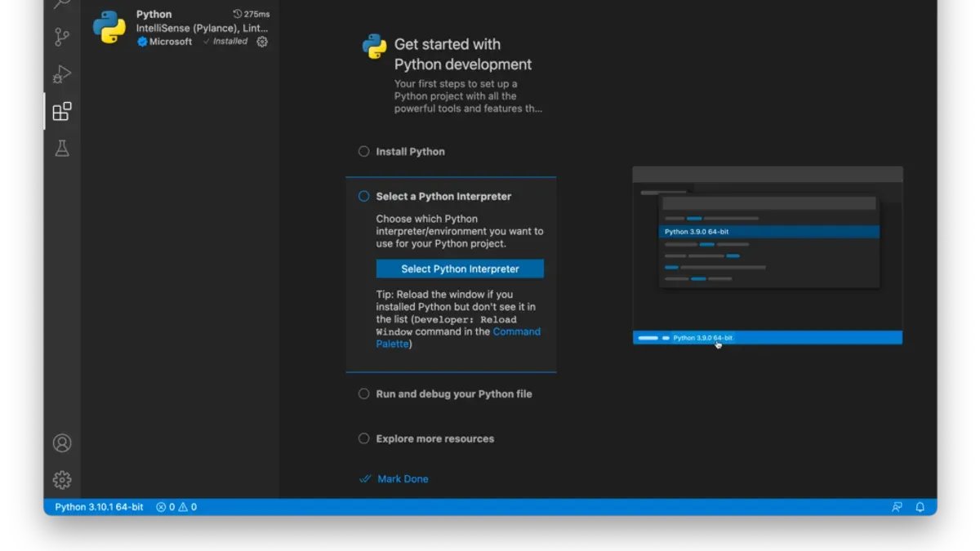Mark the Install Python step circle

pyautogui.click(x=364, y=151)
